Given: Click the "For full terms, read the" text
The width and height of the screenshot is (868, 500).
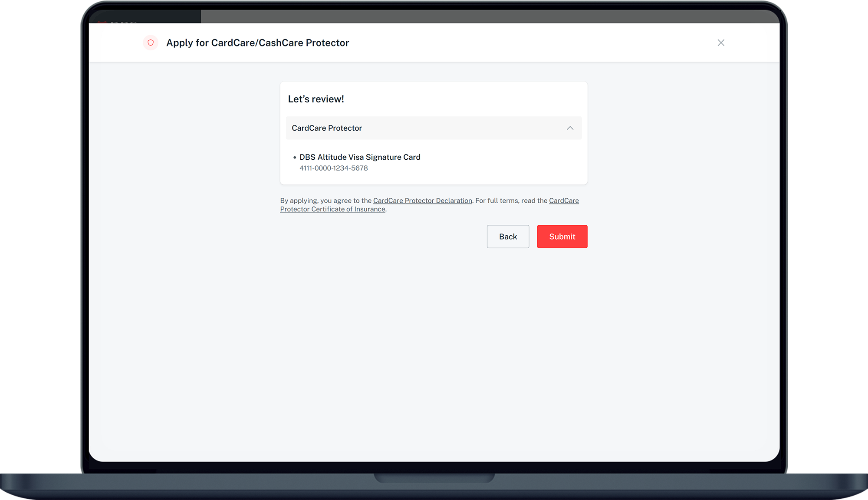Looking at the screenshot, I should (511, 201).
